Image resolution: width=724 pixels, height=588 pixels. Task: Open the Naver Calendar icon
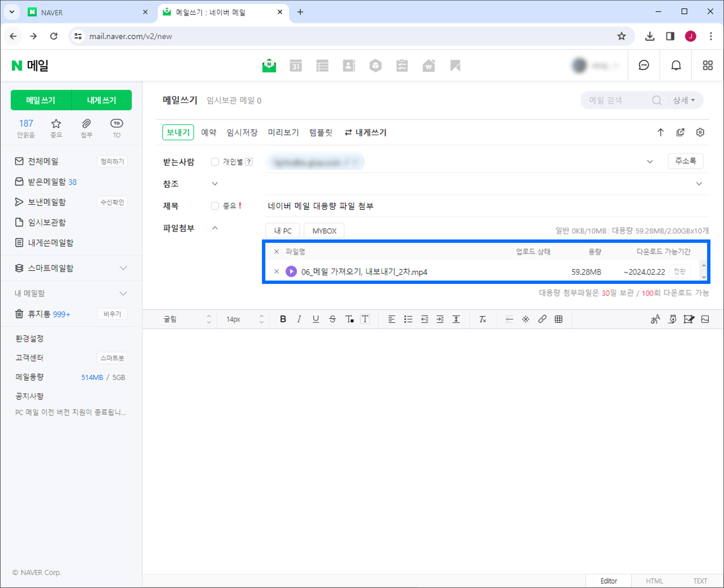tap(296, 65)
